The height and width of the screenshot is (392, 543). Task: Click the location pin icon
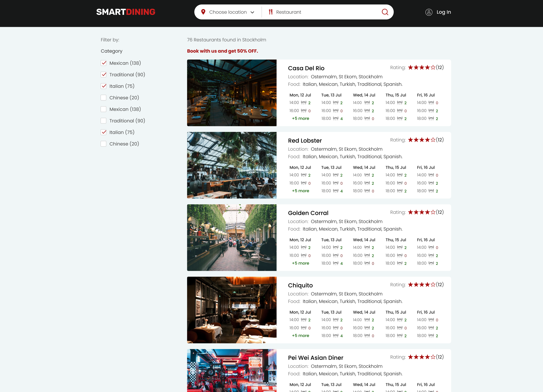[x=203, y=12]
